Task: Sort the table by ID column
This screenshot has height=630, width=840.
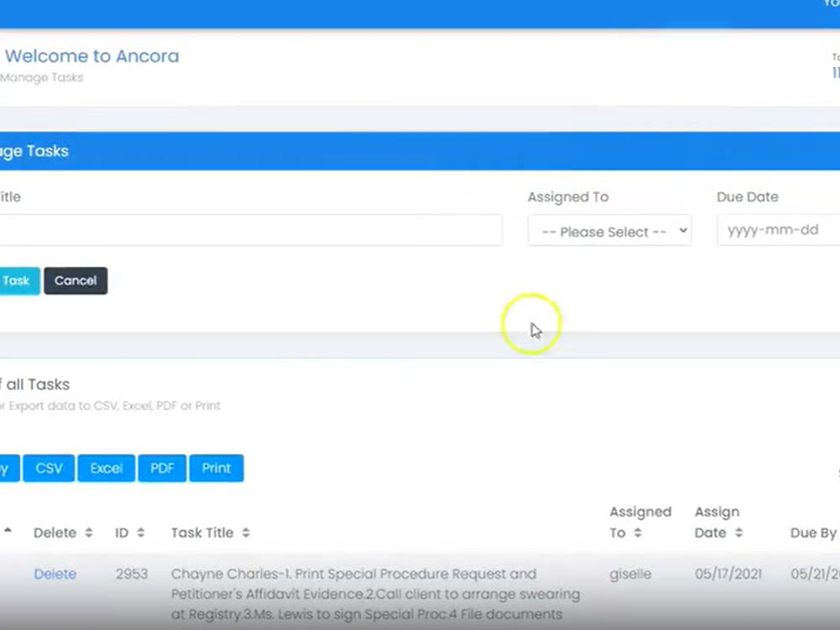Action: coord(139,532)
